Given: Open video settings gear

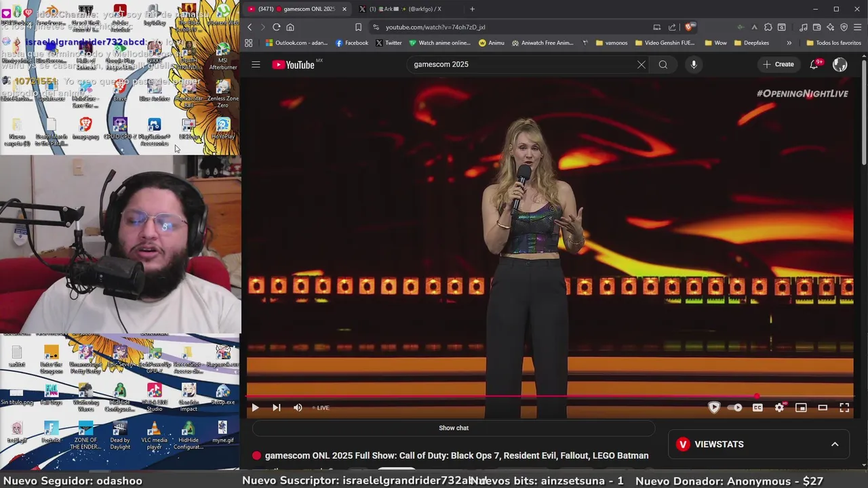Looking at the screenshot, I should [779, 407].
